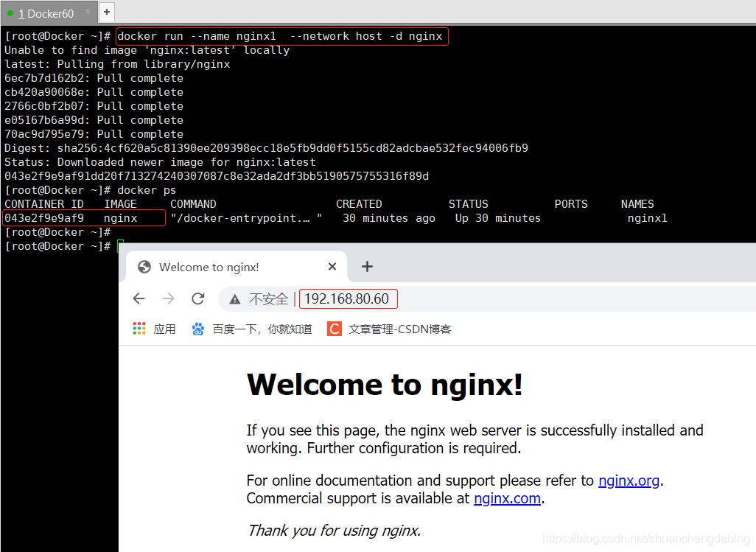The width and height of the screenshot is (756, 552).
Task: Click the 2766c0bf2b07 Pull complete line
Action: coord(94,106)
